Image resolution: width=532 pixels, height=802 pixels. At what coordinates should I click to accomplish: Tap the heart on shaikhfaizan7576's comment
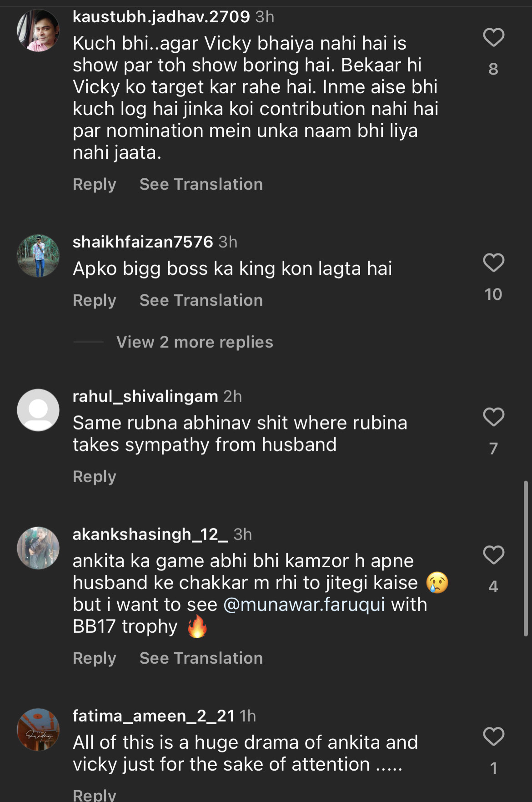point(493,263)
